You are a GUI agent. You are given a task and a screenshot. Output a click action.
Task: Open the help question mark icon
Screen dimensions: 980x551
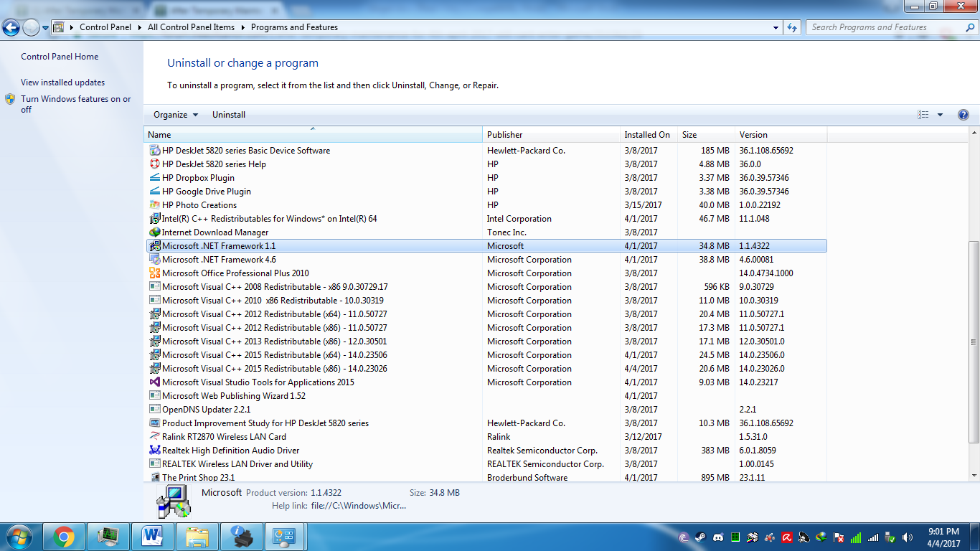pyautogui.click(x=963, y=115)
